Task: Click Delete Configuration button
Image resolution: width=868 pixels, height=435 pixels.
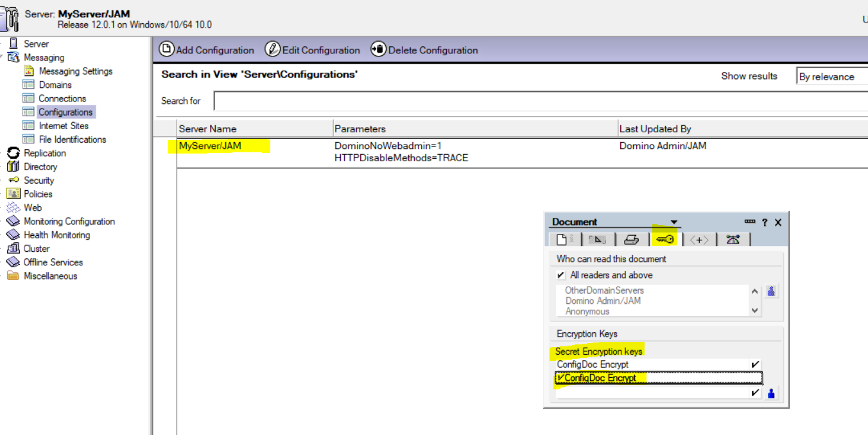Action: [x=424, y=50]
